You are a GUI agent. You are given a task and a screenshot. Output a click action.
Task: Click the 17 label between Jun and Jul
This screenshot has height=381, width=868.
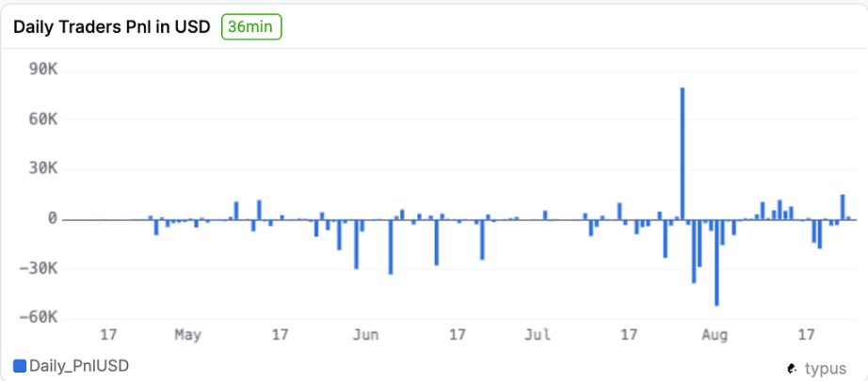pos(458,334)
